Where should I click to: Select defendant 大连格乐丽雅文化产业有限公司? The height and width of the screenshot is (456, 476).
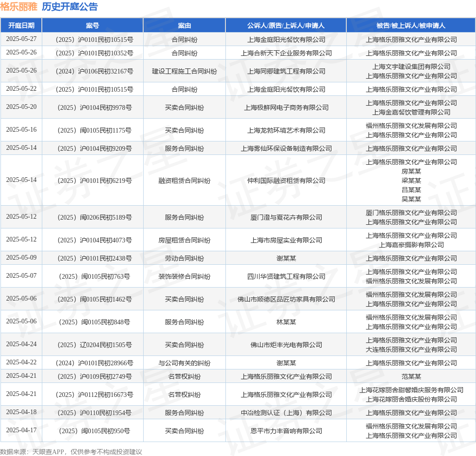[x=411, y=349]
